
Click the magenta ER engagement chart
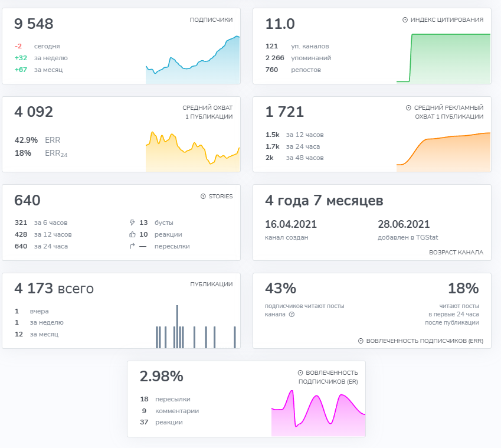pyautogui.click(x=318, y=413)
